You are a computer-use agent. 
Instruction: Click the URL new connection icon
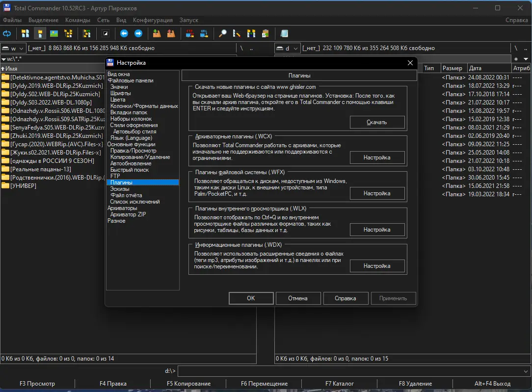[x=204, y=33]
